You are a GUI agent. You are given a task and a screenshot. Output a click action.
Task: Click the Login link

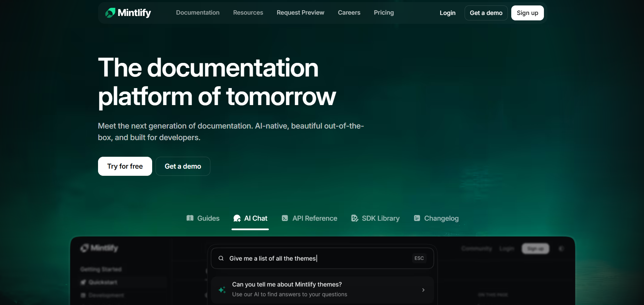447,13
